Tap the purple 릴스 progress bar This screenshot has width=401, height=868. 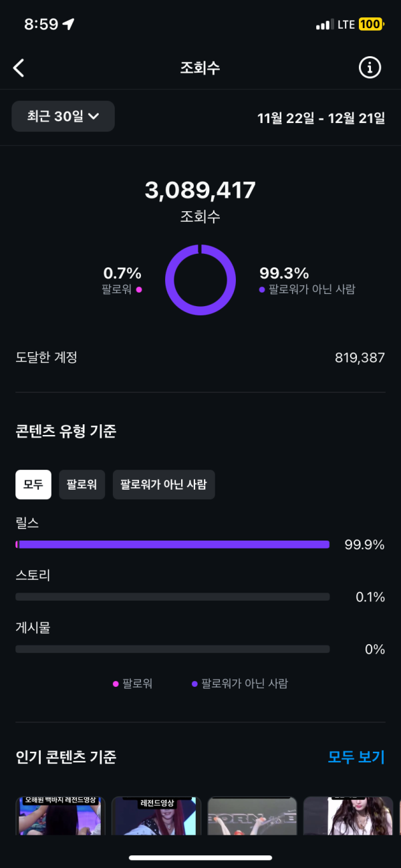point(172,545)
